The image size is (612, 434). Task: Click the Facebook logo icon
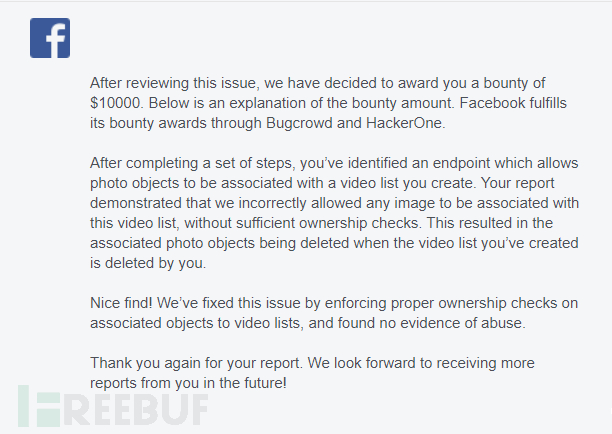[x=50, y=38]
